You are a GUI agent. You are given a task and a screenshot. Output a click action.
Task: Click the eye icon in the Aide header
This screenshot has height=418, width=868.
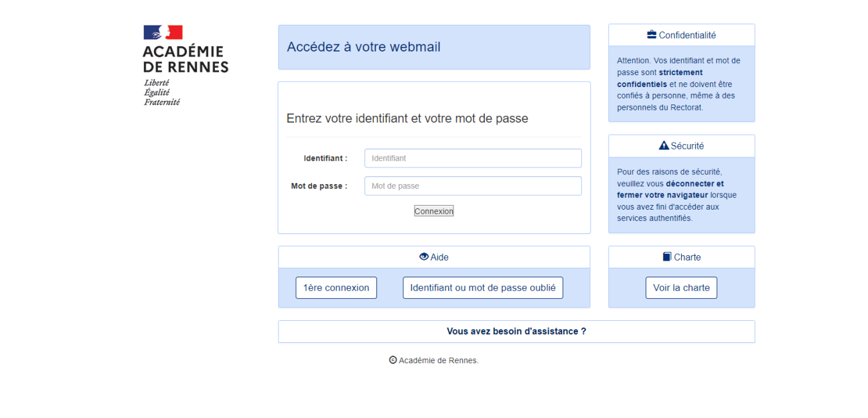click(x=423, y=257)
